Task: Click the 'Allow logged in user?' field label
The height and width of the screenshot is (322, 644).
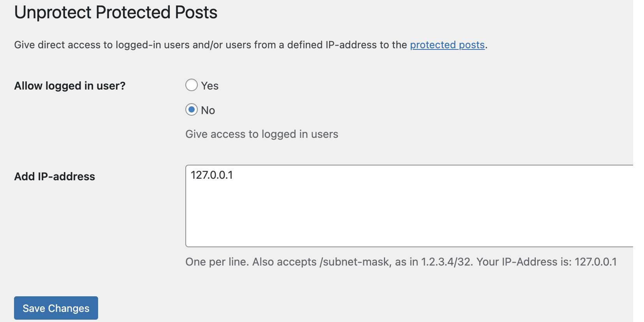Action: click(x=70, y=86)
